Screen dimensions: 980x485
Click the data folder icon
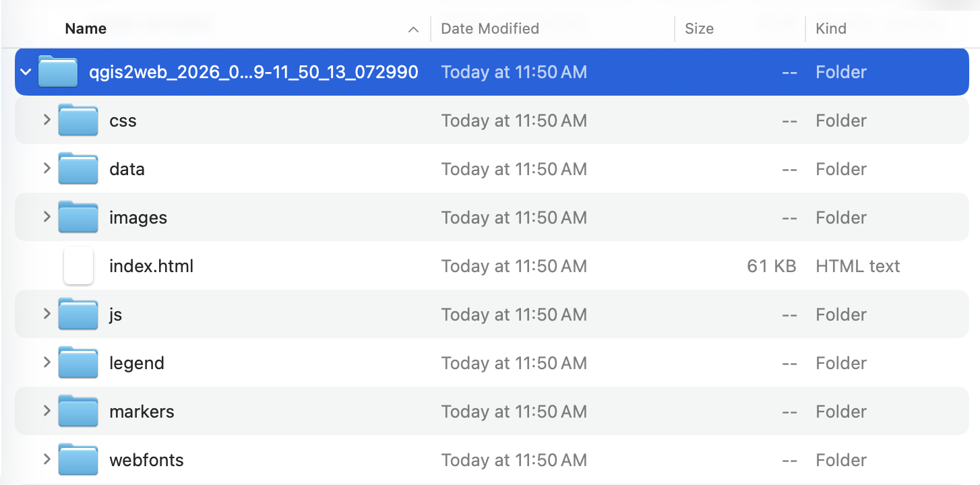coord(78,169)
